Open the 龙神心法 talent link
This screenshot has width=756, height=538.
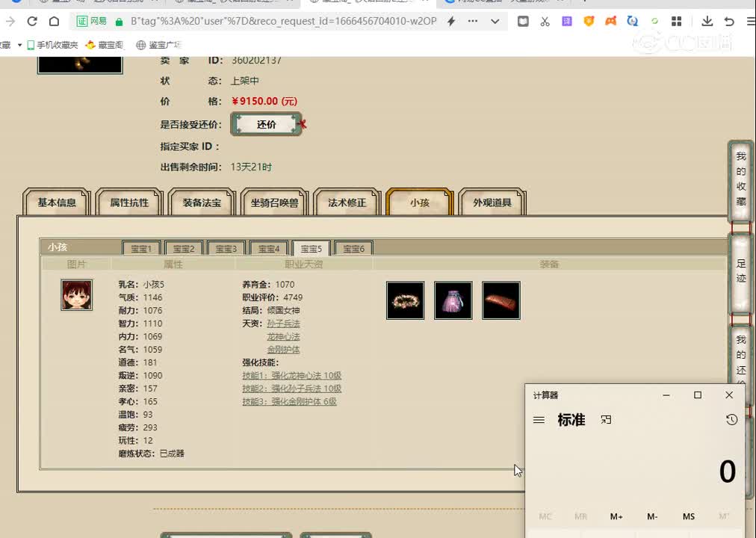(284, 336)
